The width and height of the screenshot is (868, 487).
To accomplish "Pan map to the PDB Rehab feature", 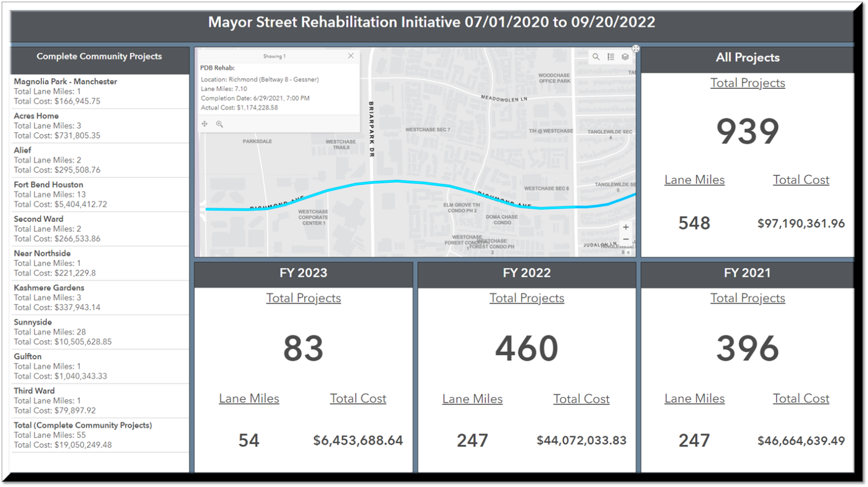I will pyautogui.click(x=204, y=123).
